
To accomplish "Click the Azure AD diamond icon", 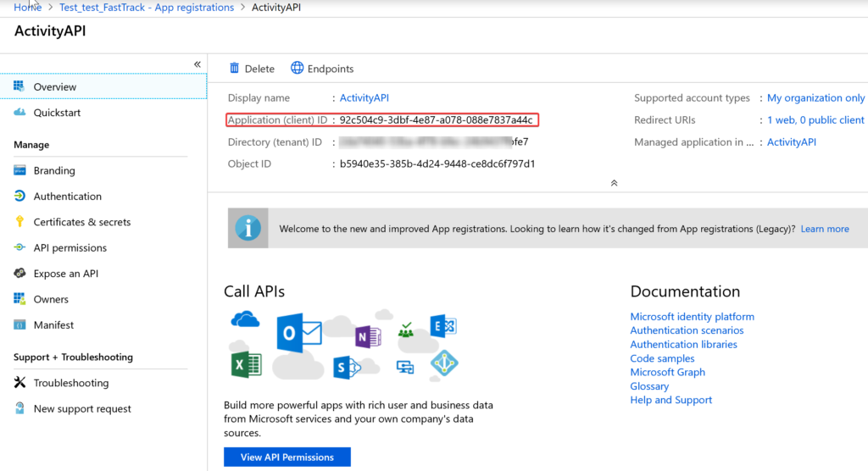I will pos(444,363).
